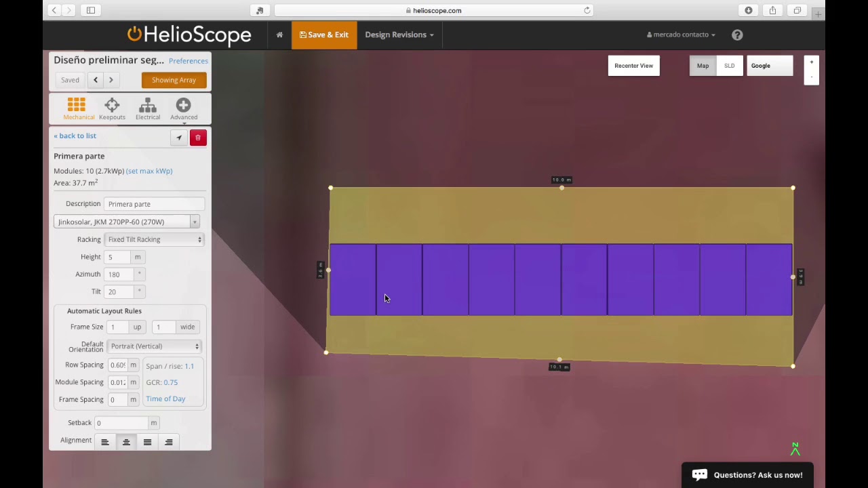
Task: Open the Jinkosolar module dropdown
Action: (x=126, y=222)
